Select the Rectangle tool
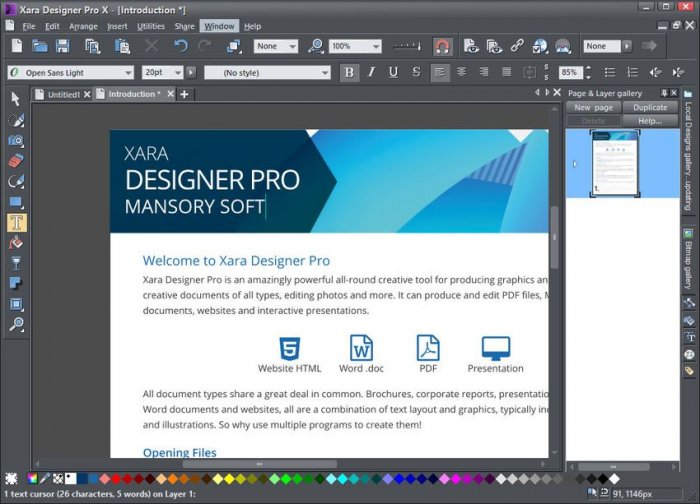The image size is (700, 504). coord(16,202)
